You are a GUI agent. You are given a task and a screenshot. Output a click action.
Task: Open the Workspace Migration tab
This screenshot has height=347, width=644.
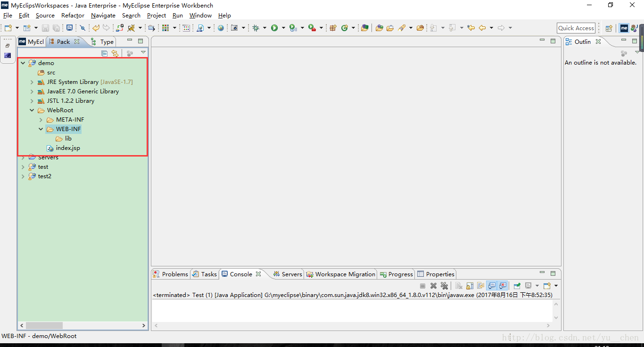(x=341, y=274)
